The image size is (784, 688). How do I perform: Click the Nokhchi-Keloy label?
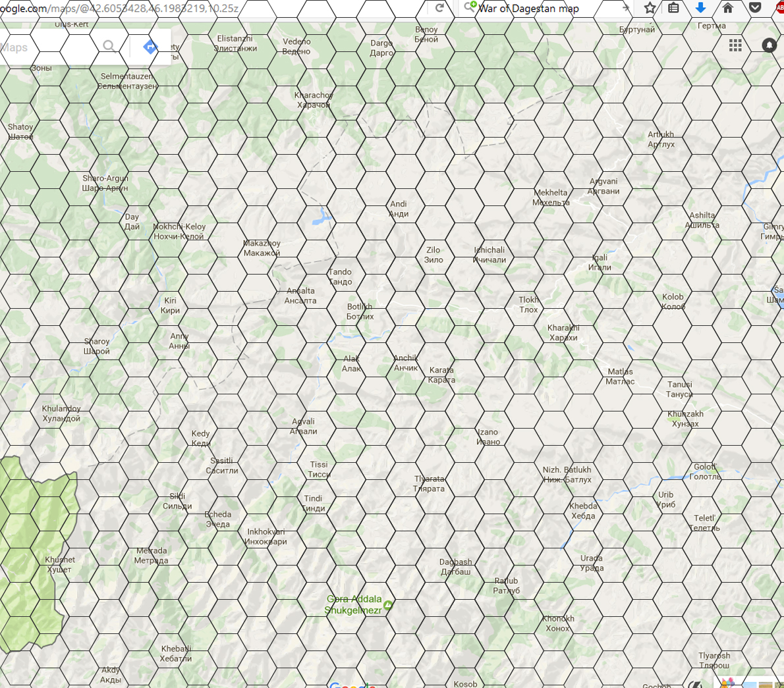179,231
